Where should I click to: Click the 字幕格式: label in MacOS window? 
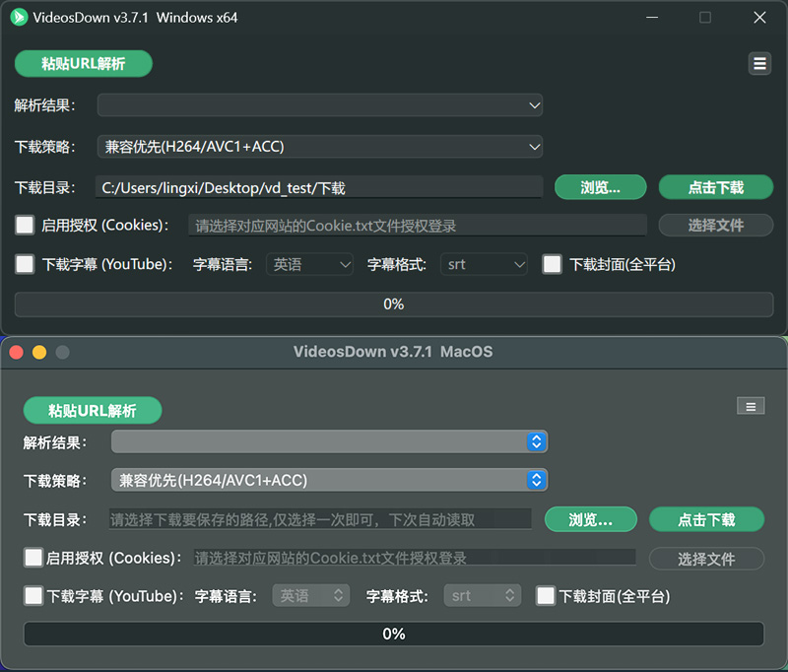pyautogui.click(x=397, y=596)
